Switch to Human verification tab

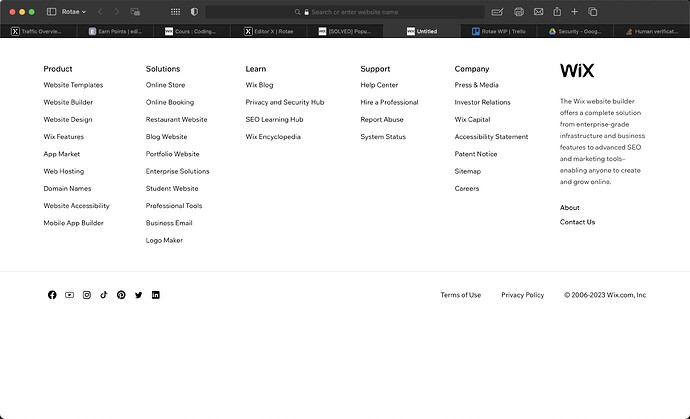click(x=652, y=31)
